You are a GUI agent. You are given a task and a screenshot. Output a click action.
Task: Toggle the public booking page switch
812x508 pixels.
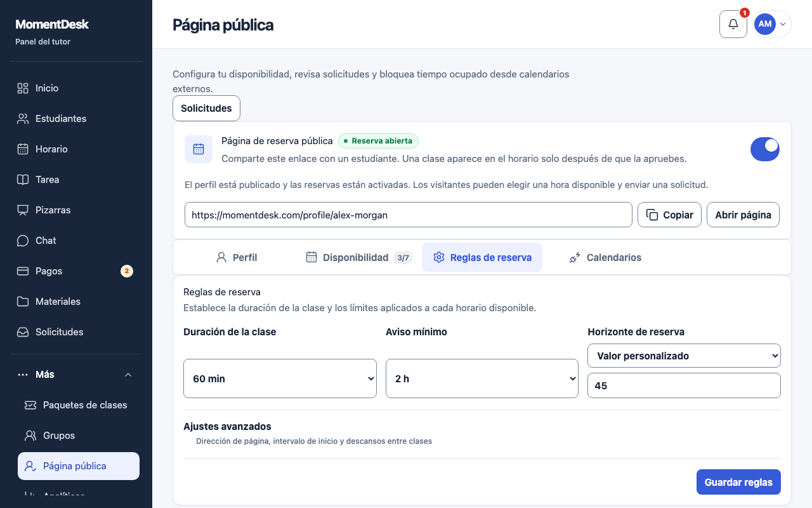(765, 149)
